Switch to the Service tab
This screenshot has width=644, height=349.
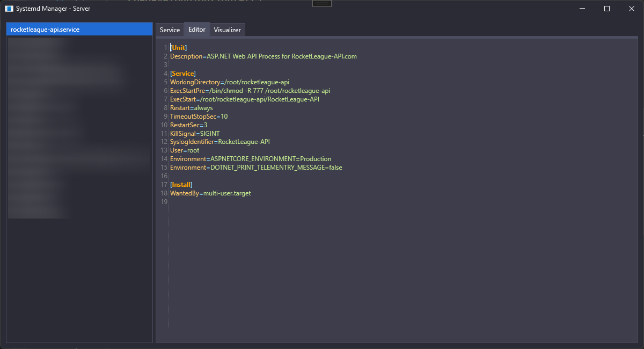coord(170,30)
